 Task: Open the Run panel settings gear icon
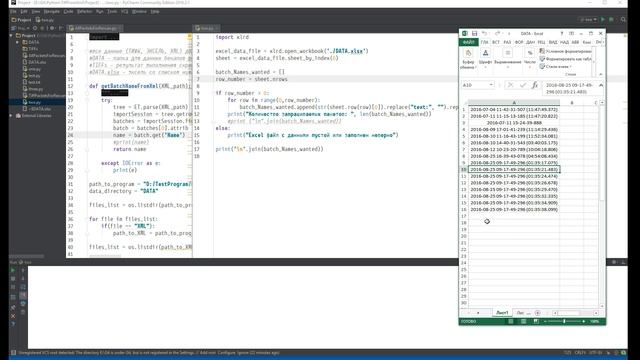614,262
